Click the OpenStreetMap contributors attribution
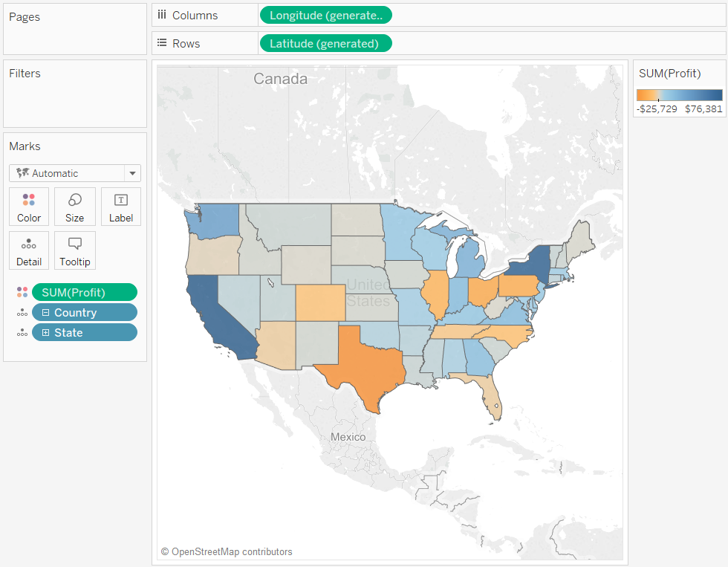 point(227,552)
